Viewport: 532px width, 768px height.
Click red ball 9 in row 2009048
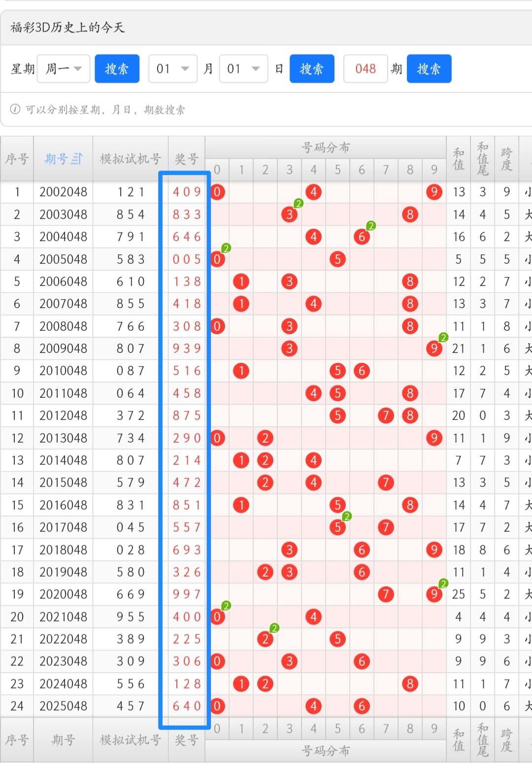click(434, 349)
